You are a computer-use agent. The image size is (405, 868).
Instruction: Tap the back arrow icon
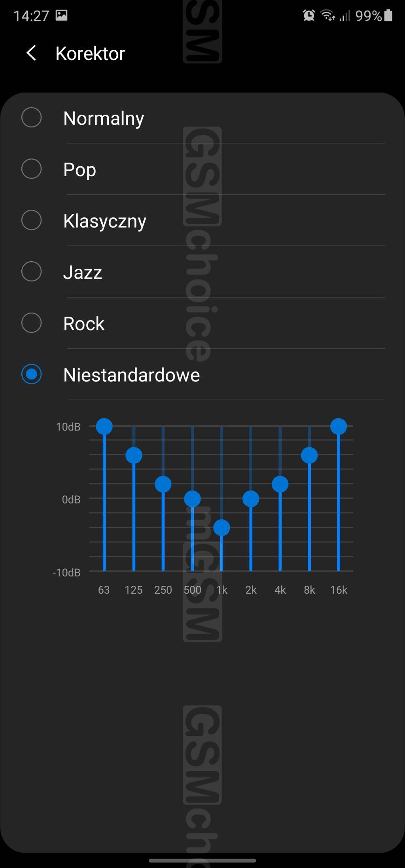click(31, 53)
